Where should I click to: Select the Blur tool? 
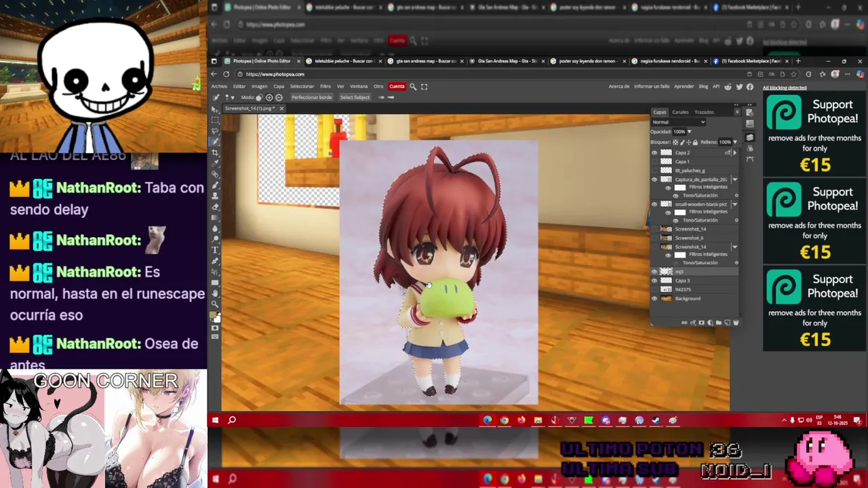[x=215, y=229]
